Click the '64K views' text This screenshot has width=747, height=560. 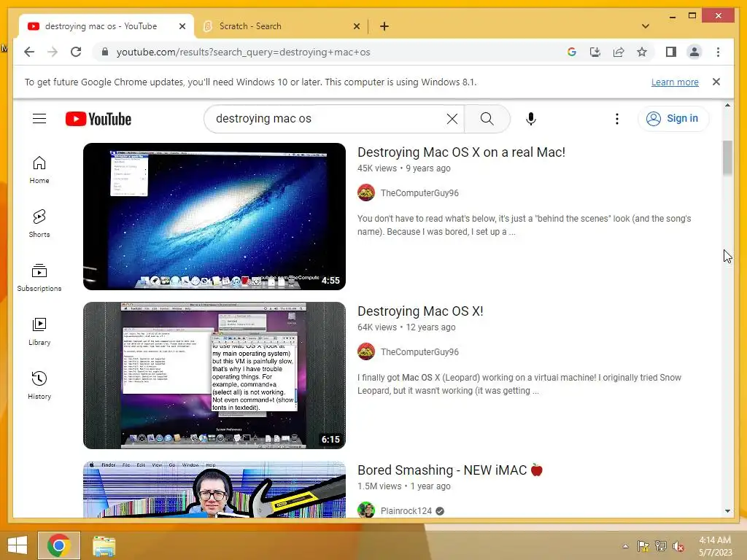pyautogui.click(x=377, y=327)
